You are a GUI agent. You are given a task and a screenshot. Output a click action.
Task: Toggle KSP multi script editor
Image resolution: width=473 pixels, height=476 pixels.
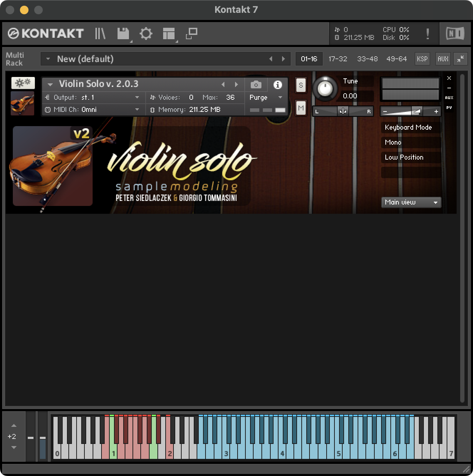(x=422, y=59)
